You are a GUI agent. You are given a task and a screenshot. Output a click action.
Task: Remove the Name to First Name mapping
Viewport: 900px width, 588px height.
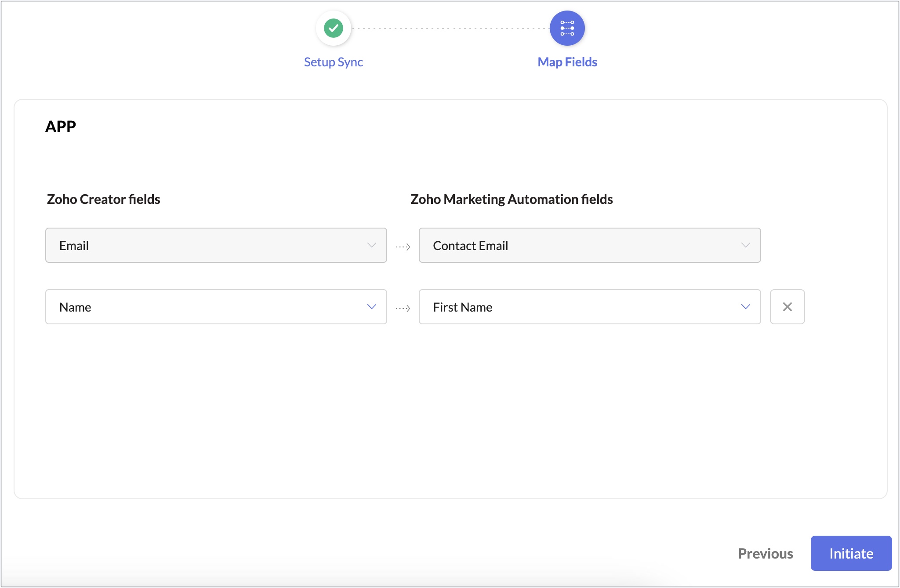pyautogui.click(x=787, y=307)
